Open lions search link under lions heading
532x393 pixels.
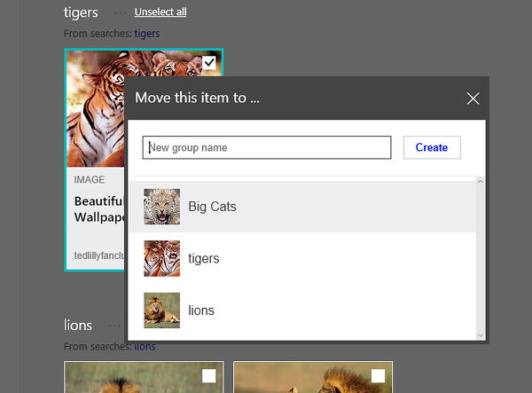tap(145, 347)
